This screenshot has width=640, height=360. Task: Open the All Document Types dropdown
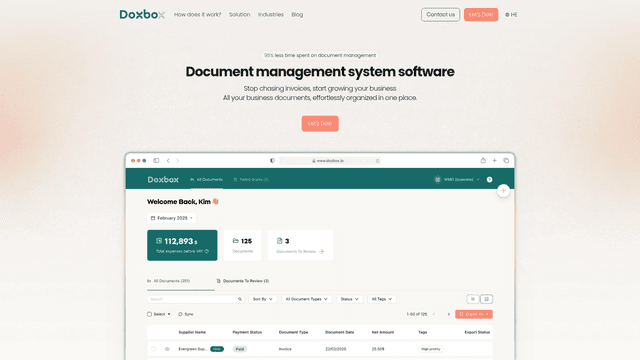point(307,299)
